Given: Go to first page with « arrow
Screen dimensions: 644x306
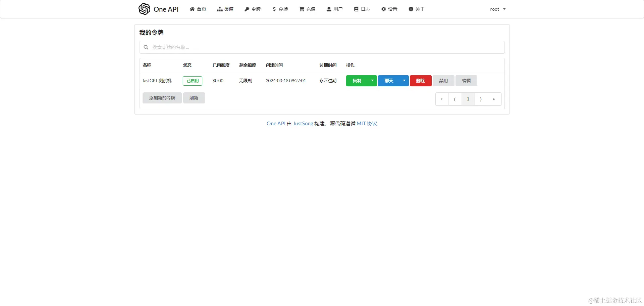Looking at the screenshot, I should [x=442, y=99].
